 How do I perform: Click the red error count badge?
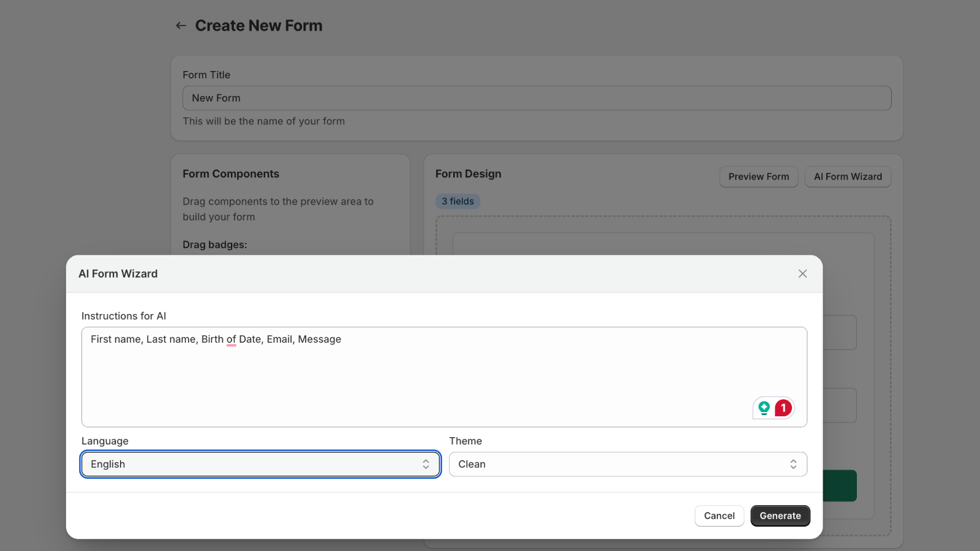click(x=783, y=408)
